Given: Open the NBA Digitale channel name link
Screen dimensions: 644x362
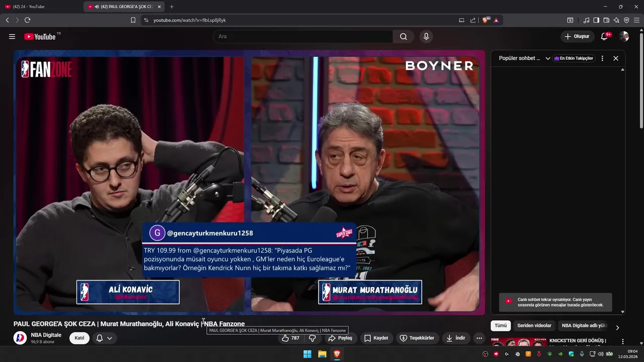Looking at the screenshot, I should tap(46, 335).
